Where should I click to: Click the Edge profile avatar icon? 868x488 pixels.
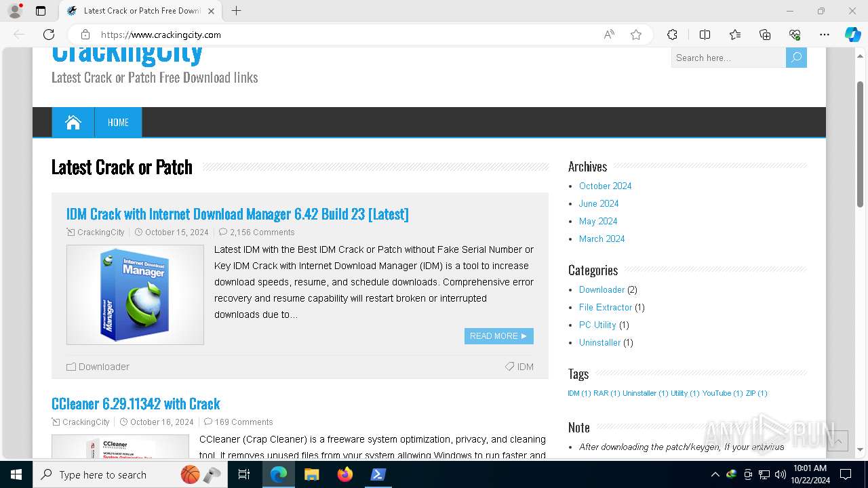pyautogui.click(x=15, y=11)
